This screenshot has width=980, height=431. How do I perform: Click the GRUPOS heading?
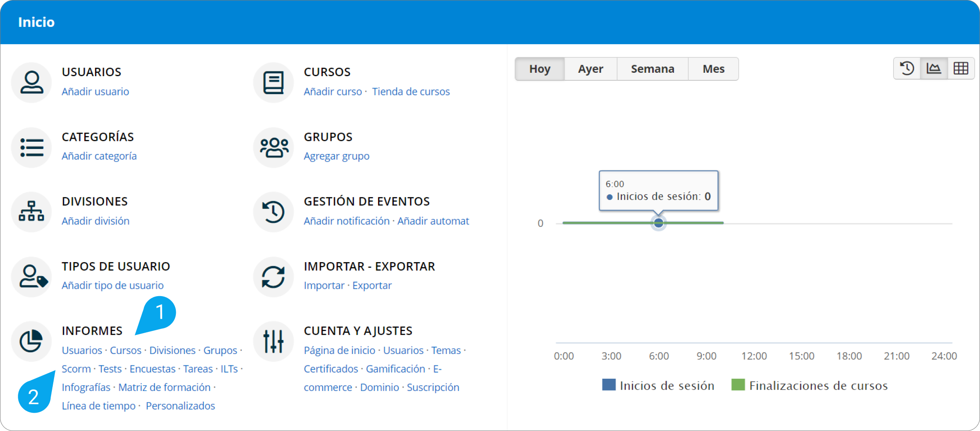[x=328, y=137]
